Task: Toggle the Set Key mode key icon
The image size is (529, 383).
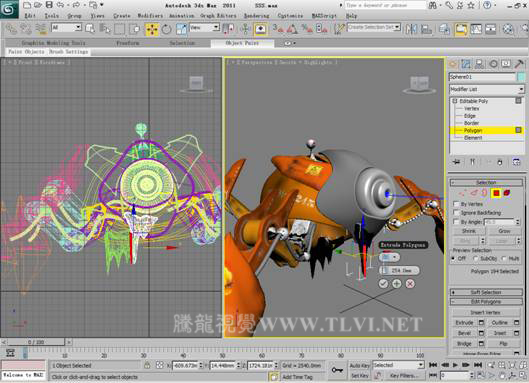Action: point(337,370)
